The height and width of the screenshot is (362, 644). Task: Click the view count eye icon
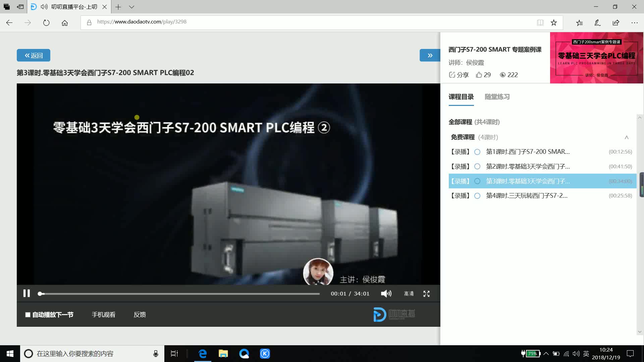tap(502, 75)
